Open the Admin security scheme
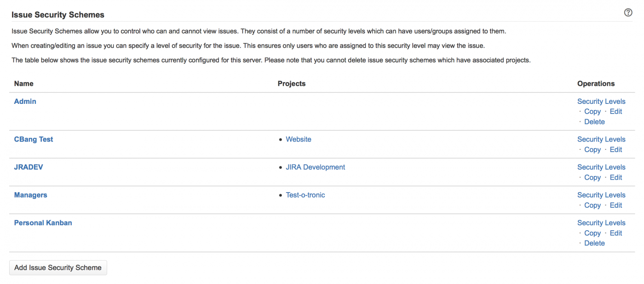The image size is (644, 284). point(25,102)
